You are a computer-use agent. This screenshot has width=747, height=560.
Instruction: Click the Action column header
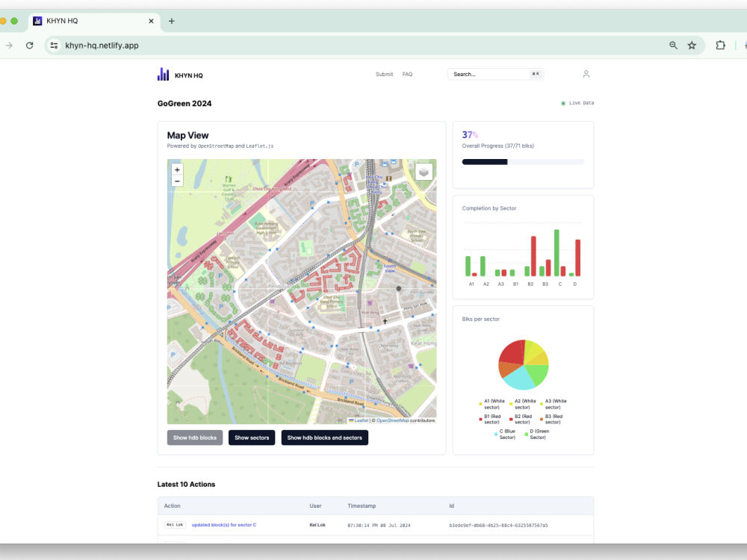172,505
